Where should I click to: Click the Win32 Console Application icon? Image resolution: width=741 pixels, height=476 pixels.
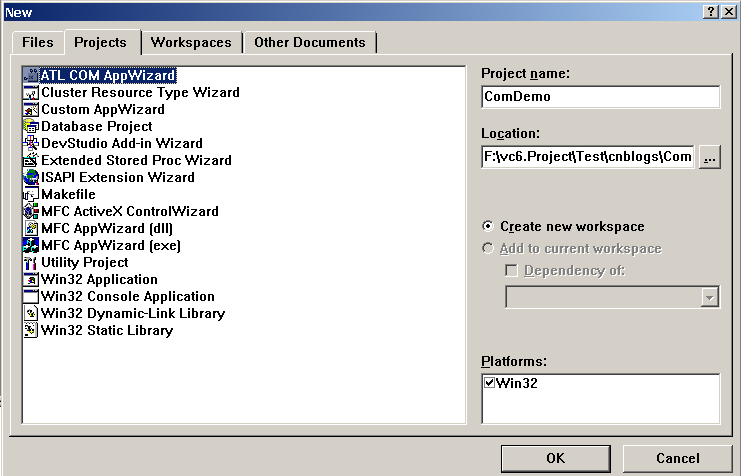31,296
